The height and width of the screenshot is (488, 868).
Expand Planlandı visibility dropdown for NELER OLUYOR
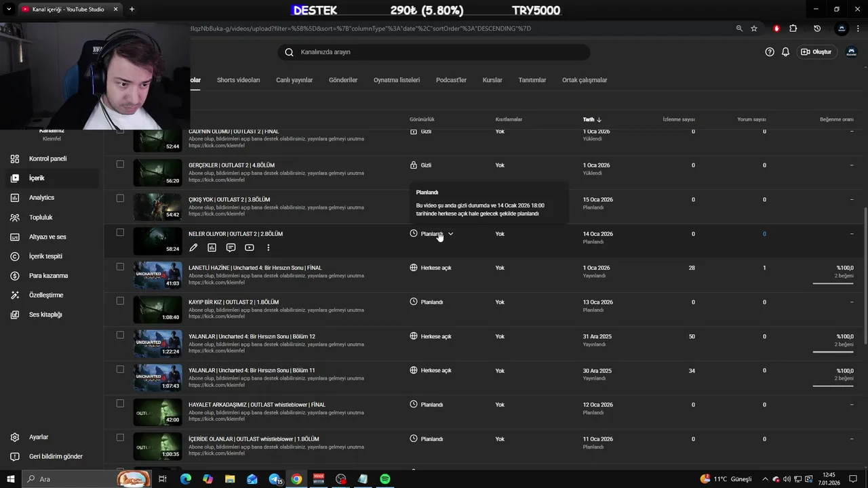[x=451, y=234]
